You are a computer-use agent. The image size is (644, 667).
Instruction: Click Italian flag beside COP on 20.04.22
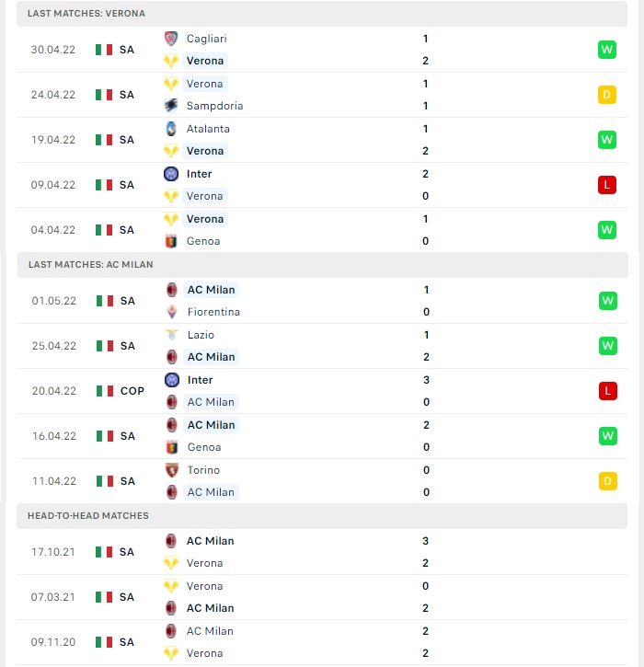point(105,391)
